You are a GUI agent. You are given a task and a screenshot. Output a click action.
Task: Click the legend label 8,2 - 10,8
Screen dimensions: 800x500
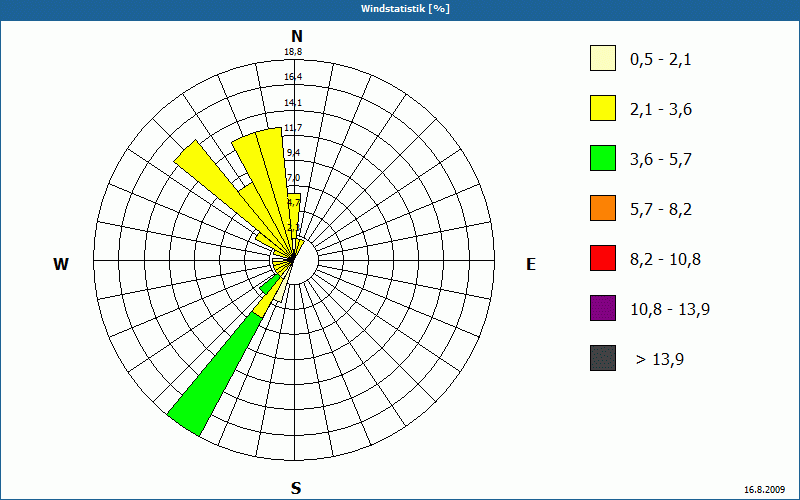pos(665,260)
